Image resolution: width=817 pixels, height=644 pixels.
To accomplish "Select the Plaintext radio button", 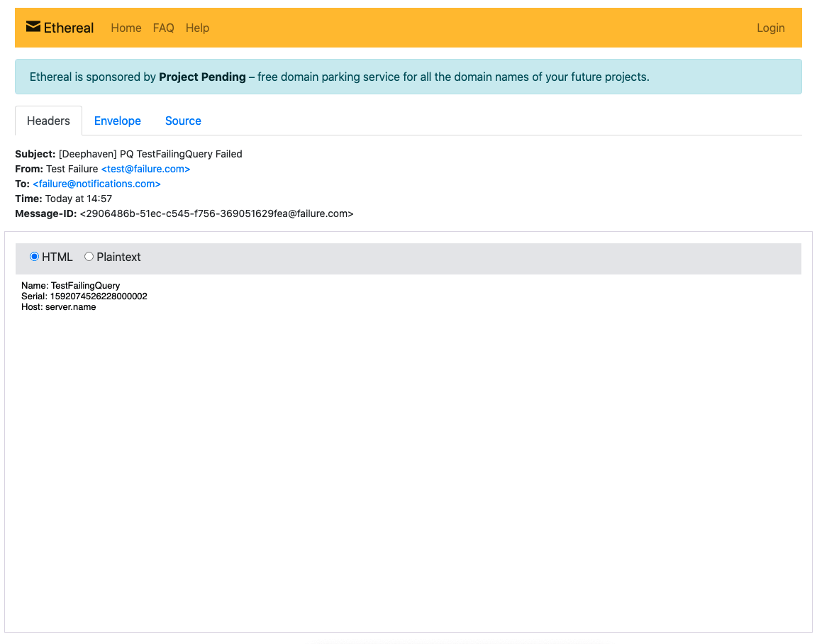I will pos(89,257).
